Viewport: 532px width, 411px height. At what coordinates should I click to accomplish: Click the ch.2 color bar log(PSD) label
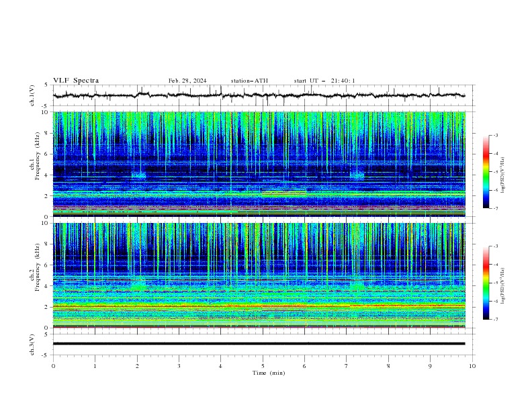tap(502, 285)
